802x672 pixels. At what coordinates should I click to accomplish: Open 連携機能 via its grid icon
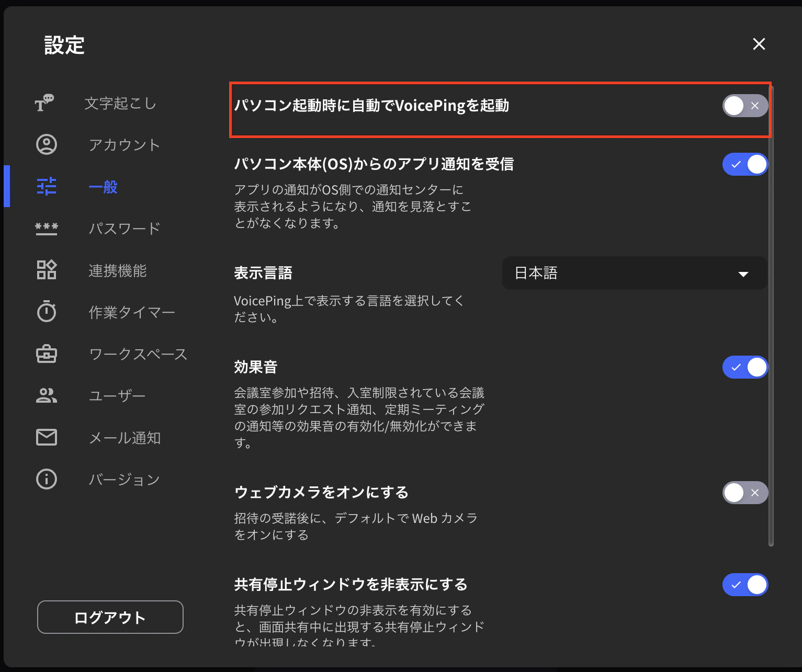pyautogui.click(x=46, y=270)
